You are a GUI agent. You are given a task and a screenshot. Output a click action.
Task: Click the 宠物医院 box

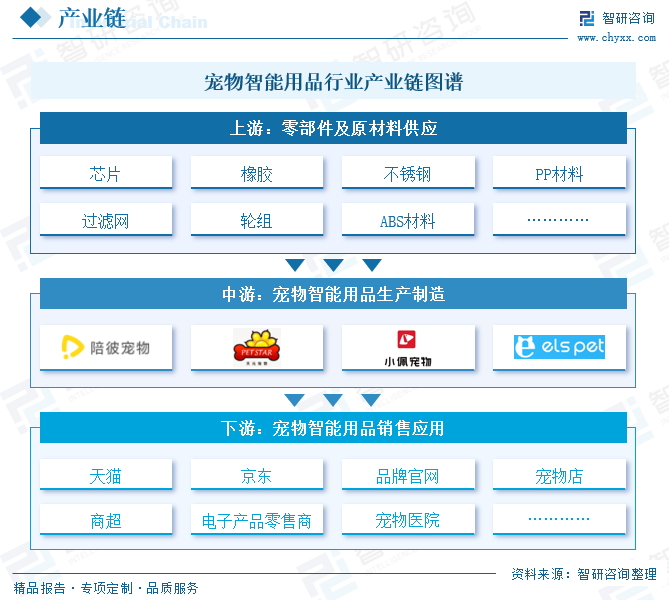408,520
